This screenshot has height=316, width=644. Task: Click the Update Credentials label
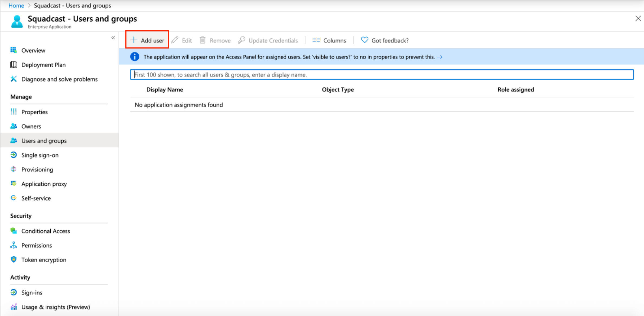coord(273,40)
